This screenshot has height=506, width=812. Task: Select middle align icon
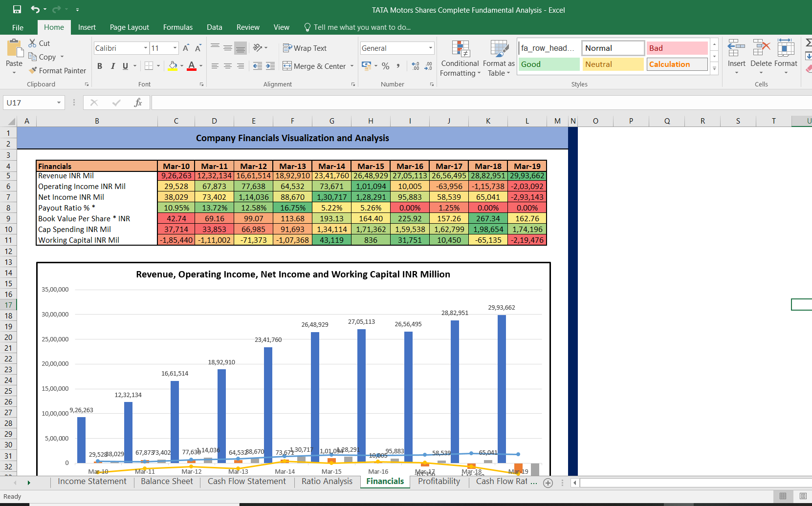click(228, 48)
